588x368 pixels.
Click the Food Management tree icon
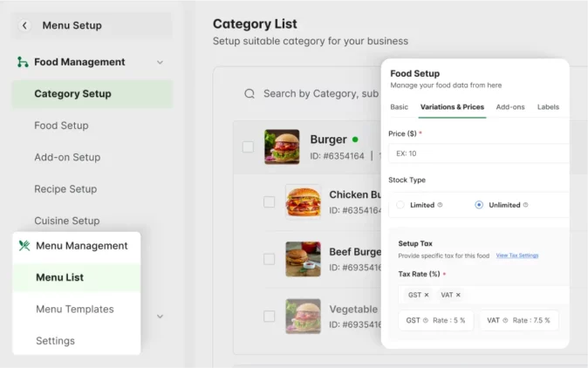click(x=23, y=62)
